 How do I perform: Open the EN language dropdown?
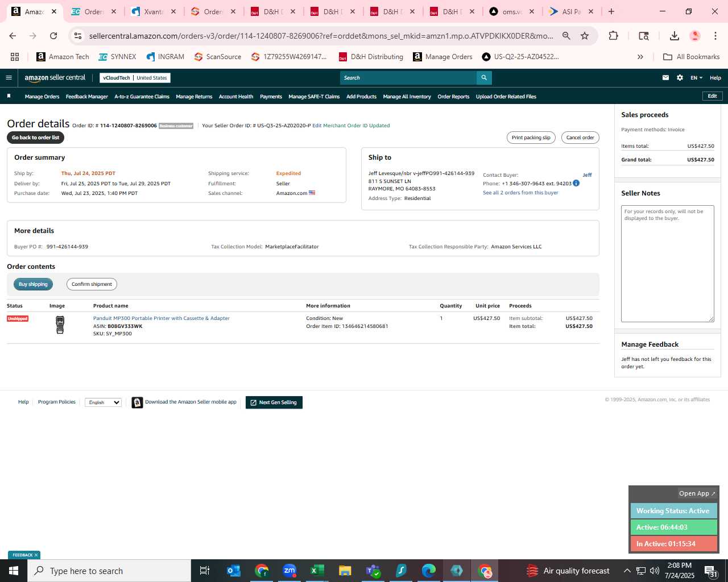click(696, 78)
